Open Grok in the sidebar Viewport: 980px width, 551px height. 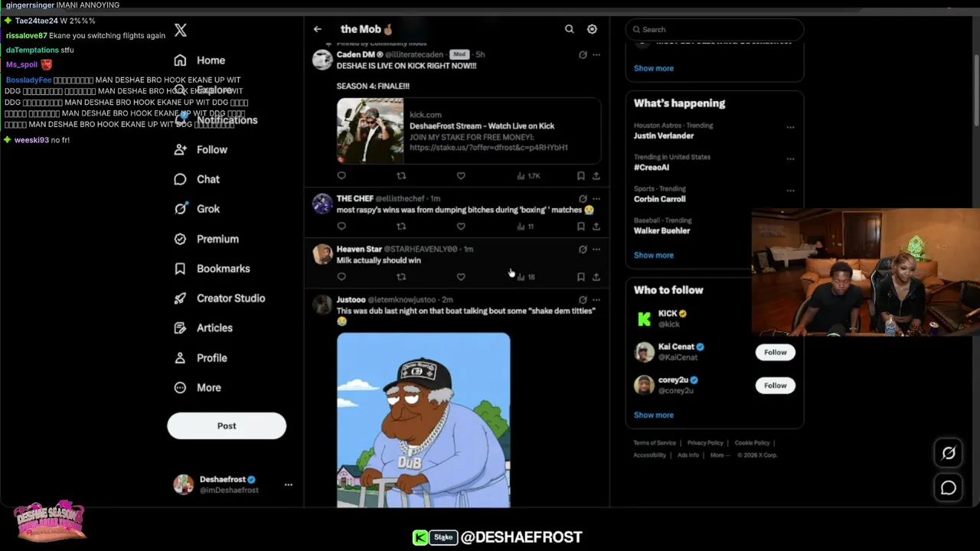pos(197,209)
